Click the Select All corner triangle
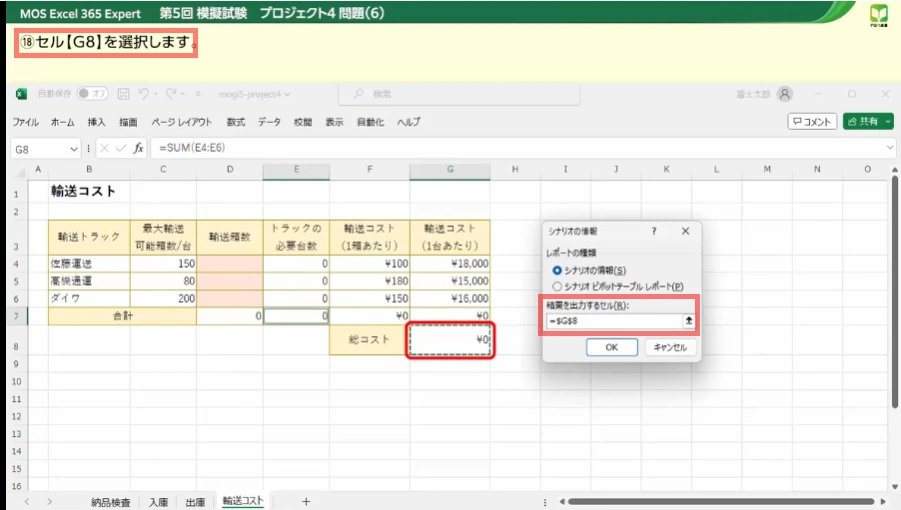Image resolution: width=901 pixels, height=510 pixels. [20, 171]
